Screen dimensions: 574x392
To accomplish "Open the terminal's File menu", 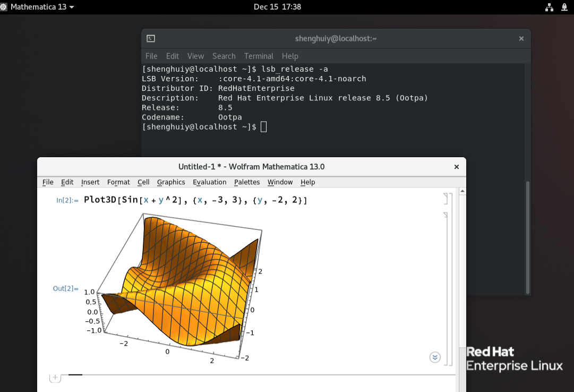I will (x=151, y=56).
